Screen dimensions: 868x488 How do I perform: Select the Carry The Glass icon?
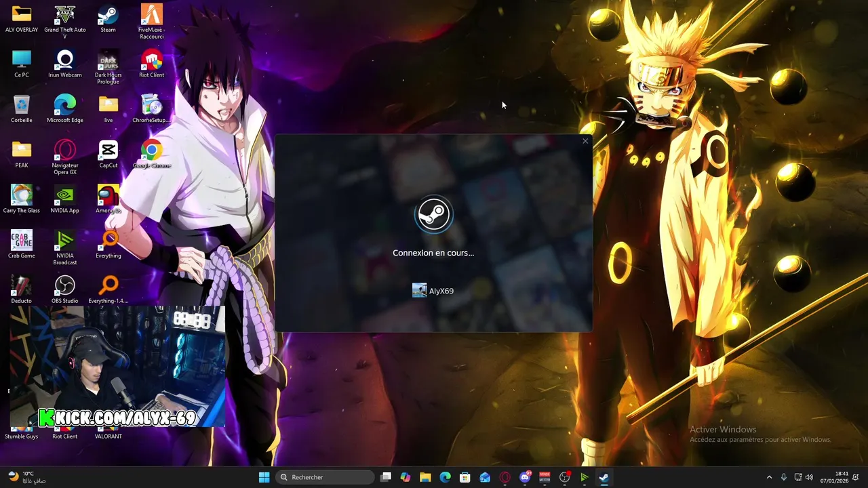[x=22, y=199]
